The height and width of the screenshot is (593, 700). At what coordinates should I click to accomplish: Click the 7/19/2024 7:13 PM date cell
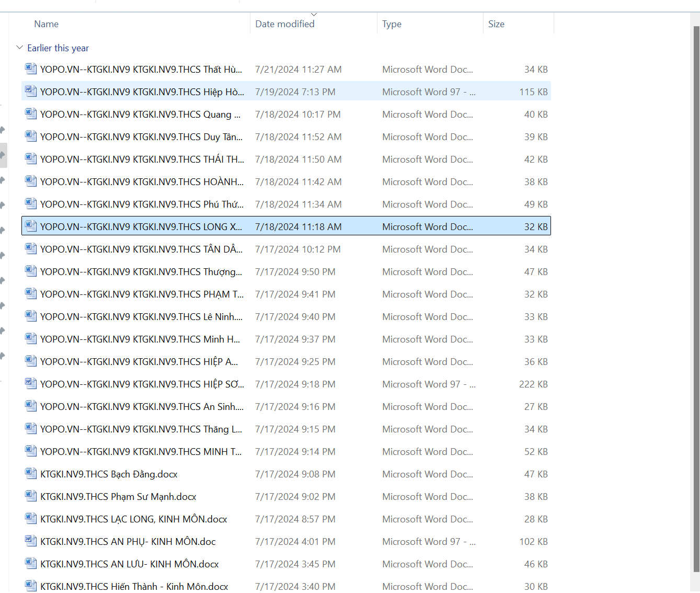(295, 92)
